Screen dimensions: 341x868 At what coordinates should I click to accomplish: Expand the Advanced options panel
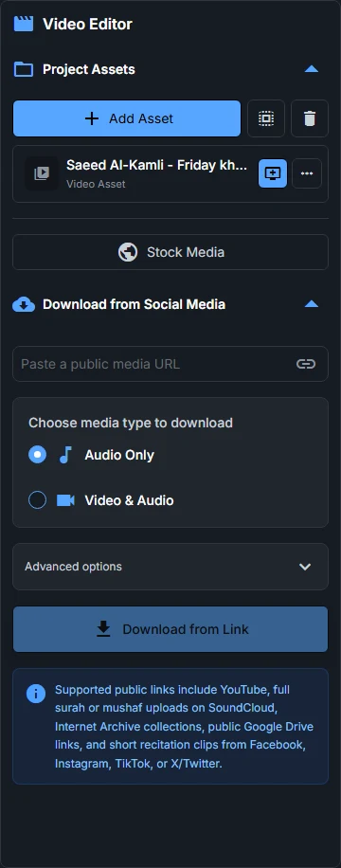click(170, 567)
